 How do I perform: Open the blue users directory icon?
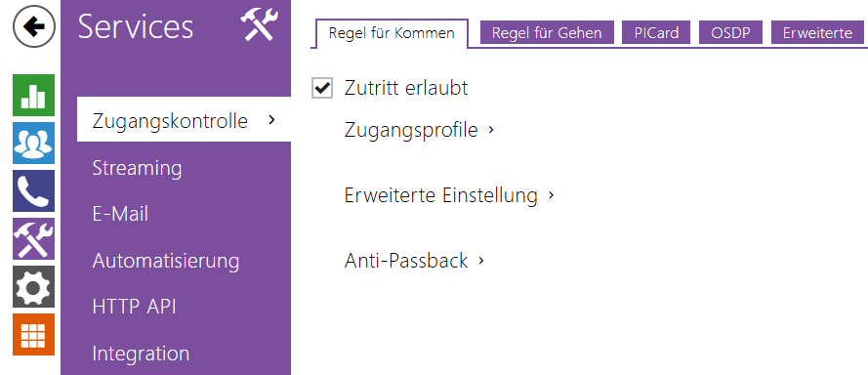[x=34, y=143]
